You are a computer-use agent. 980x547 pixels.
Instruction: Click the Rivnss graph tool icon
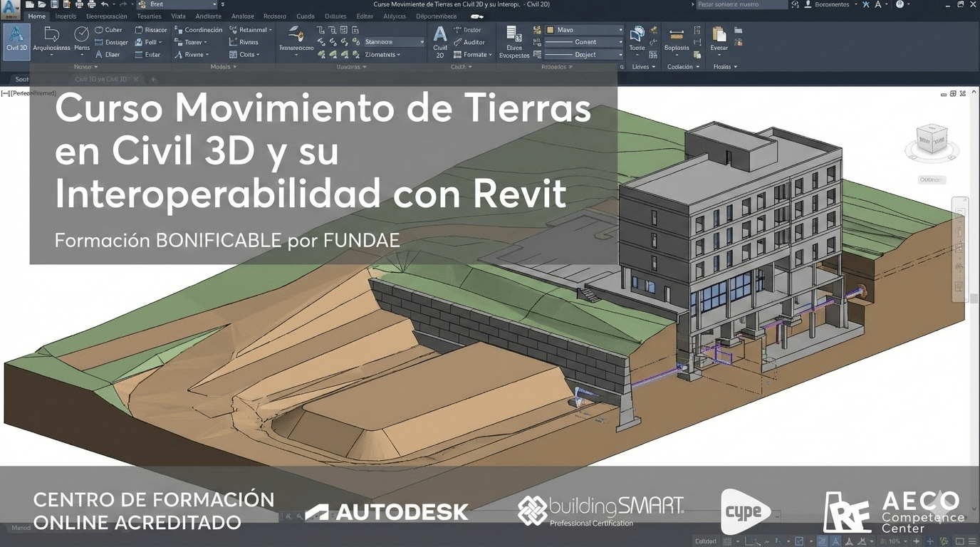click(233, 43)
